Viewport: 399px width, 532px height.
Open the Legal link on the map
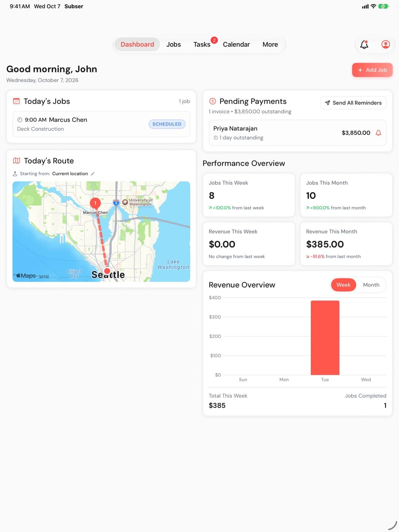[x=44, y=276]
